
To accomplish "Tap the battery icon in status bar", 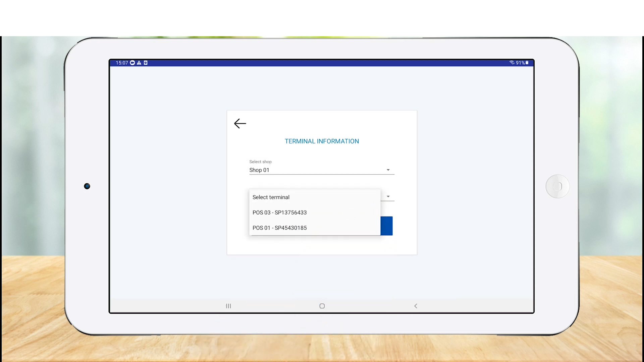I will 527,63.
